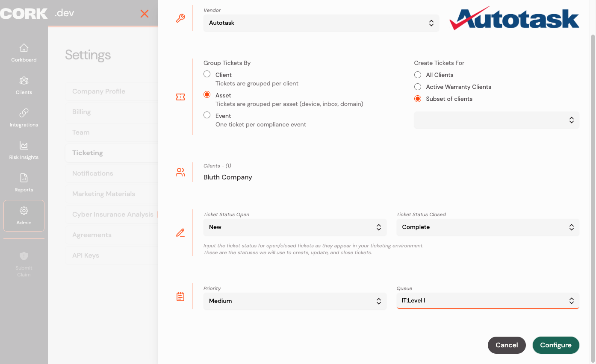Open the Integrations link icon

(24, 113)
